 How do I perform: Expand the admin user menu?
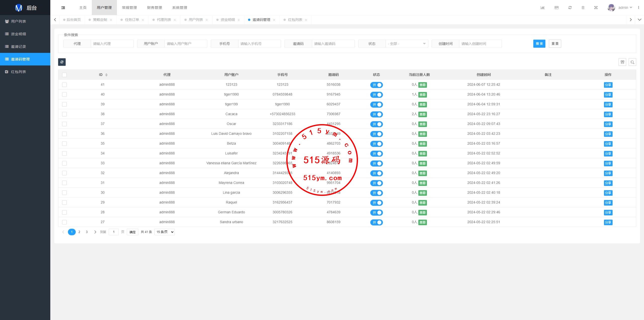point(625,8)
